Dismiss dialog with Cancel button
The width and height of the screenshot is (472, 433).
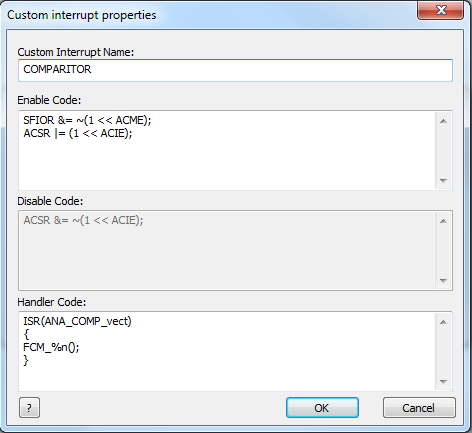tap(419, 407)
